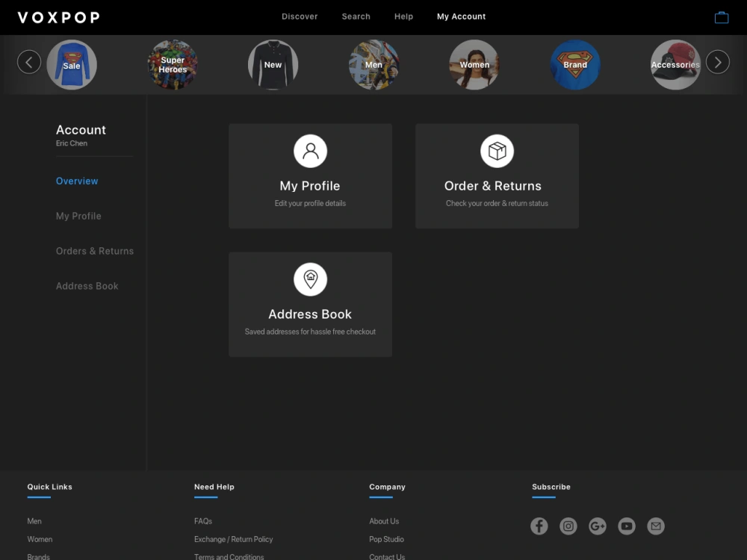Viewport: 747px width, 560px height.
Task: Open the shopping bag icon
Action: pos(722,18)
